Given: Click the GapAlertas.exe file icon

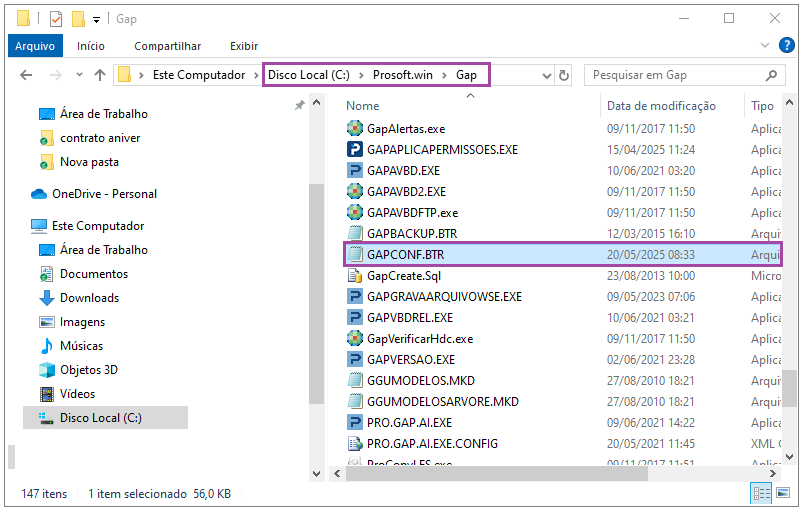Looking at the screenshot, I should (354, 129).
